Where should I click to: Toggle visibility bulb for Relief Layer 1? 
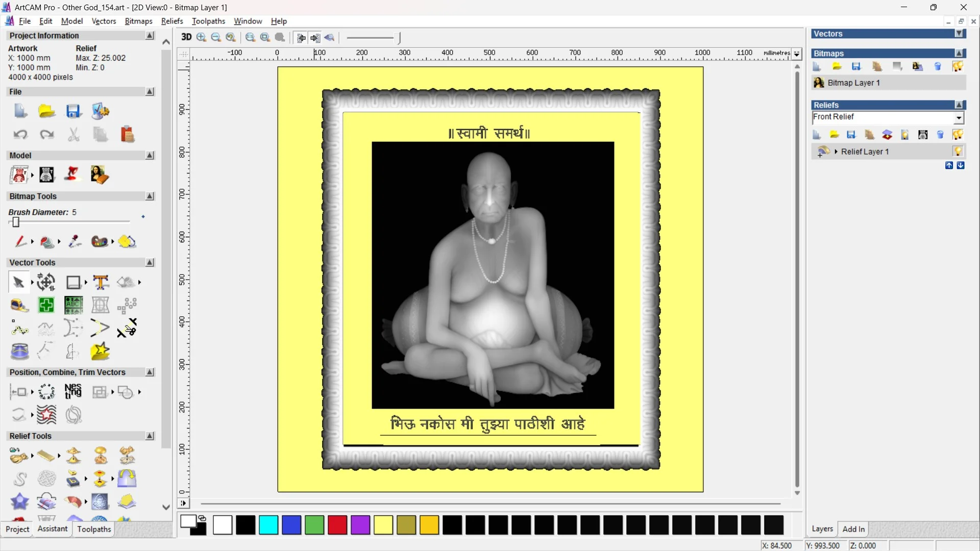[x=958, y=151]
